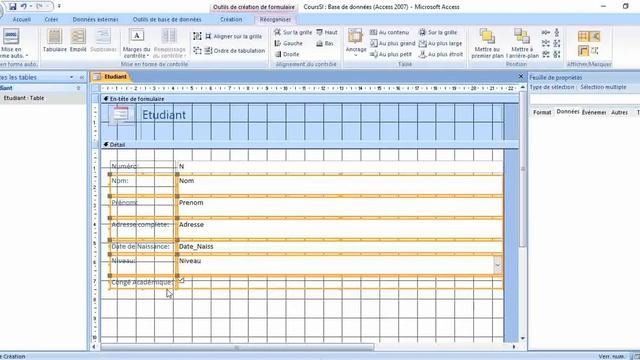Viewport: 640px width, 360px height.
Task: Size controls Au plus grand
Action: [x=393, y=43]
